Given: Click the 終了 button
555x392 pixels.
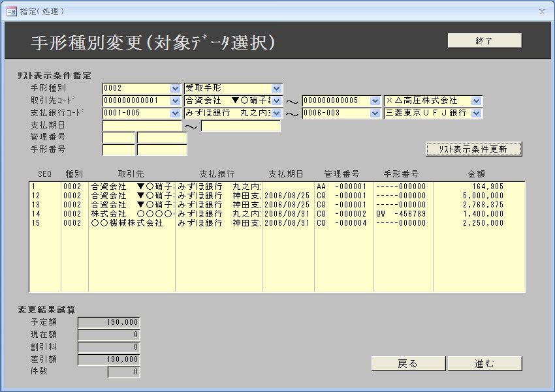Looking at the screenshot, I should [484, 40].
